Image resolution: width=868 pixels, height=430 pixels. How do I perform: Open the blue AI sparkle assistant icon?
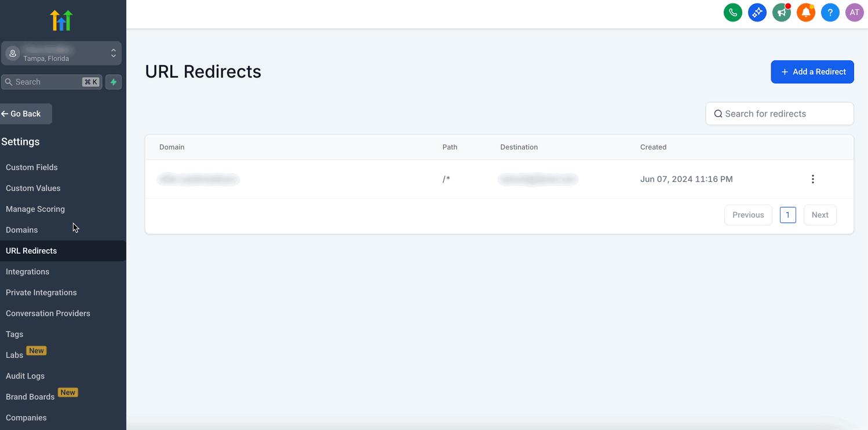click(x=757, y=12)
